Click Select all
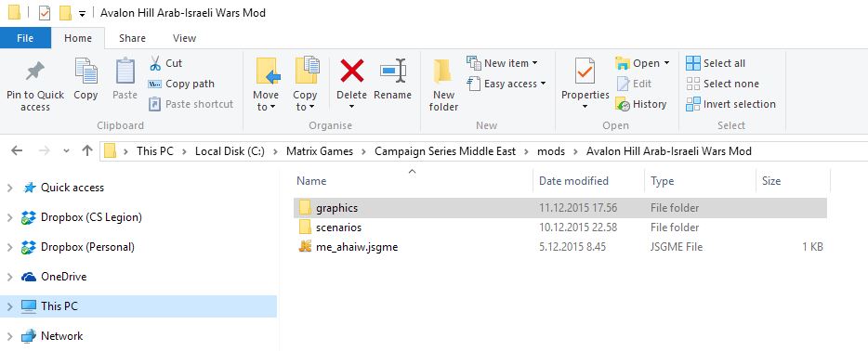Viewport: 868px width, 351px height. pos(716,63)
